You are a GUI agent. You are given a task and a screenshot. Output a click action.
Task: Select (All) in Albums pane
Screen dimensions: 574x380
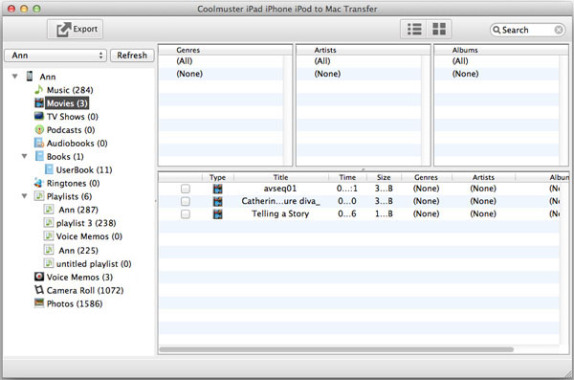(x=460, y=61)
